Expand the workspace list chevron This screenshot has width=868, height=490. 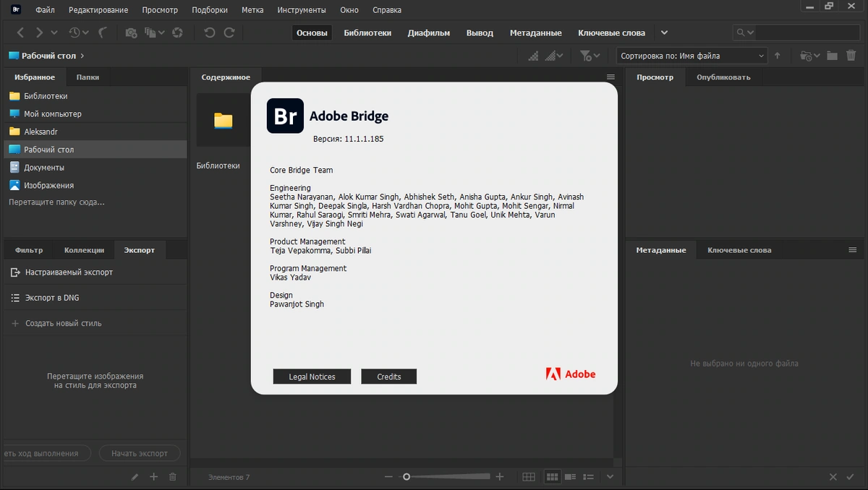[x=664, y=33]
